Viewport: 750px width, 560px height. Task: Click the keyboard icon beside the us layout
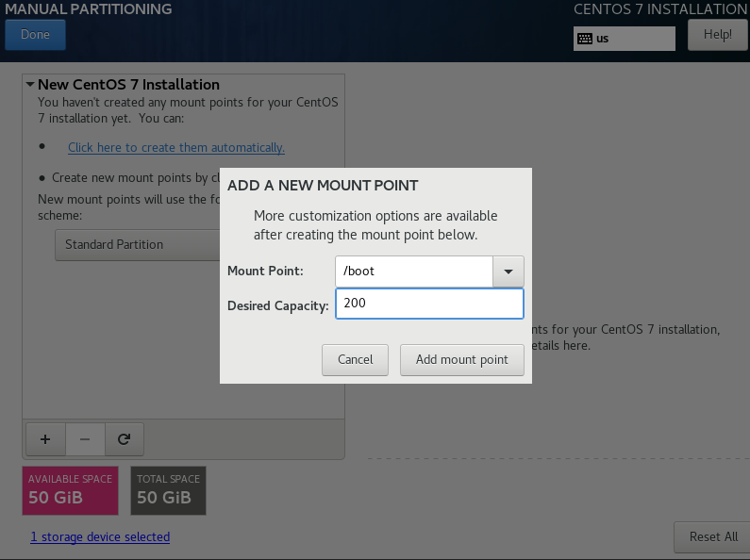point(585,39)
